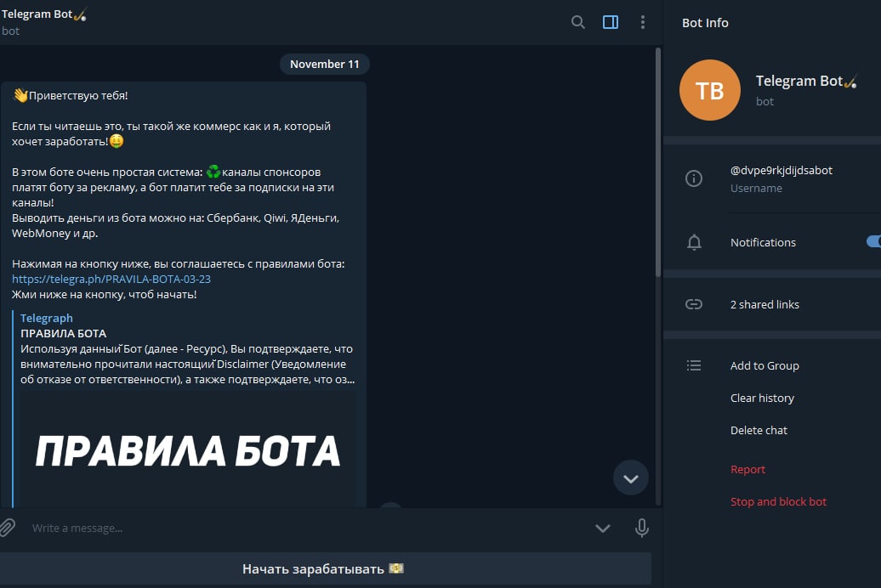Select Add to Group
Image resolution: width=881 pixels, height=588 pixels.
click(764, 365)
